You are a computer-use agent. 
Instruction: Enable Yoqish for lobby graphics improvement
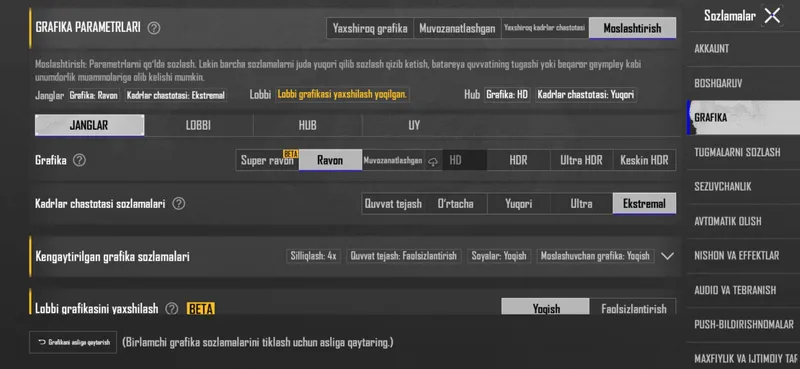tap(545, 308)
